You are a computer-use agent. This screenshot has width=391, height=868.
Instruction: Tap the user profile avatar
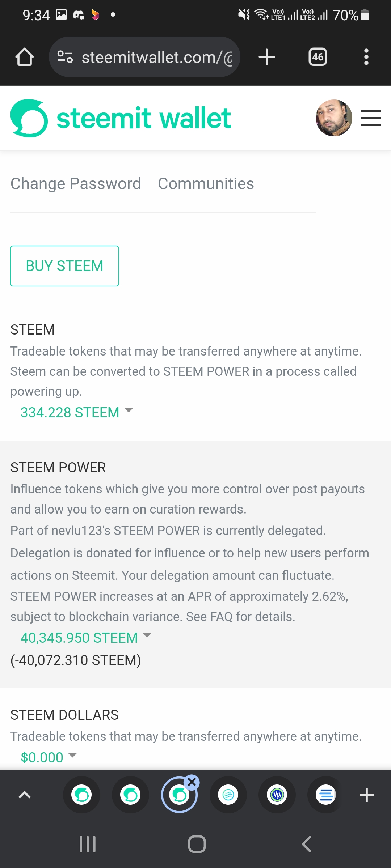click(334, 118)
